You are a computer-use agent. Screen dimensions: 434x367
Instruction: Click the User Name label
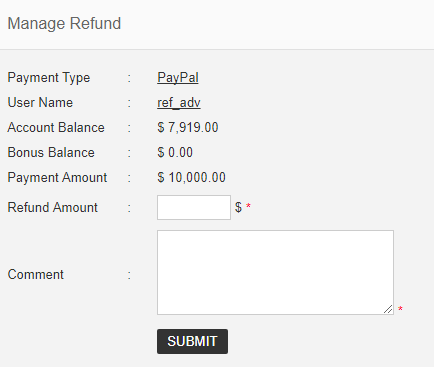tap(40, 103)
